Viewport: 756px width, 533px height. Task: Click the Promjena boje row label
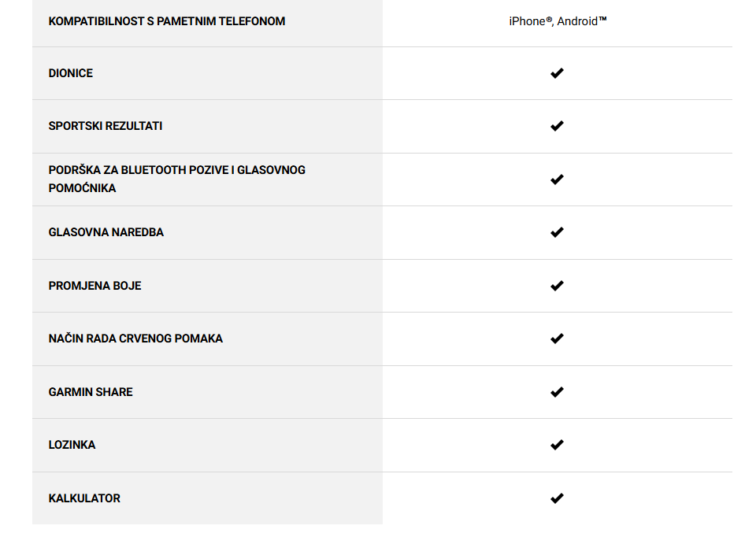coord(95,286)
